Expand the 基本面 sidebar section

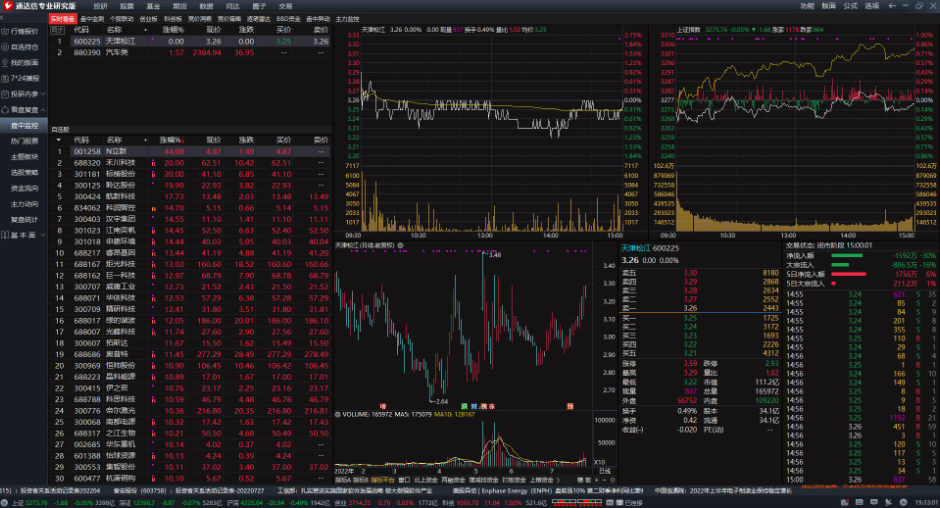[44, 235]
